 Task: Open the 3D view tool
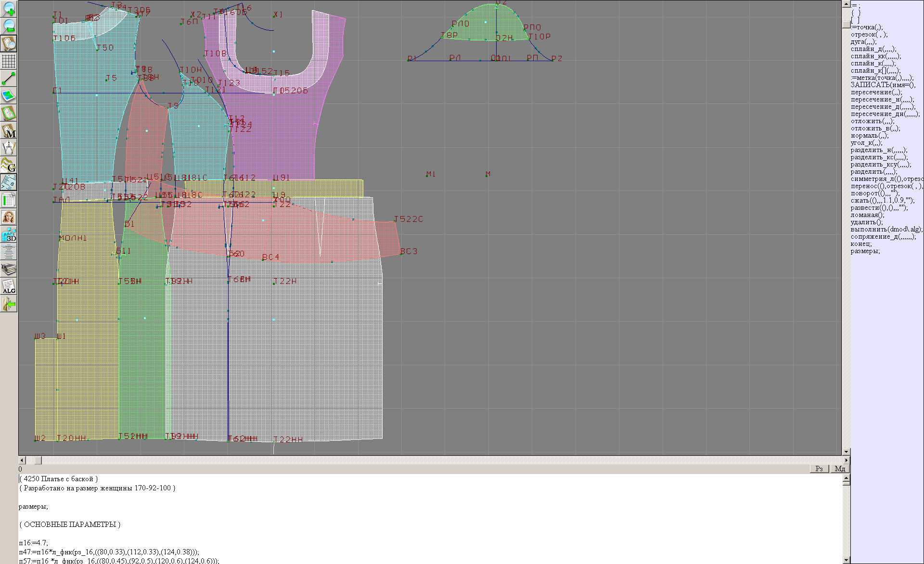[9, 234]
